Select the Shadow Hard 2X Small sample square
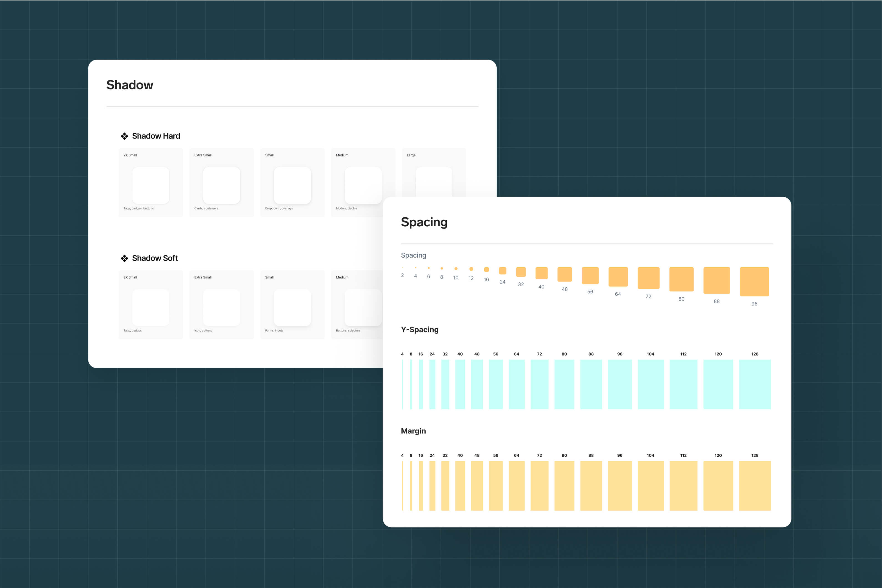Viewport: 882px width, 588px height. tap(151, 186)
